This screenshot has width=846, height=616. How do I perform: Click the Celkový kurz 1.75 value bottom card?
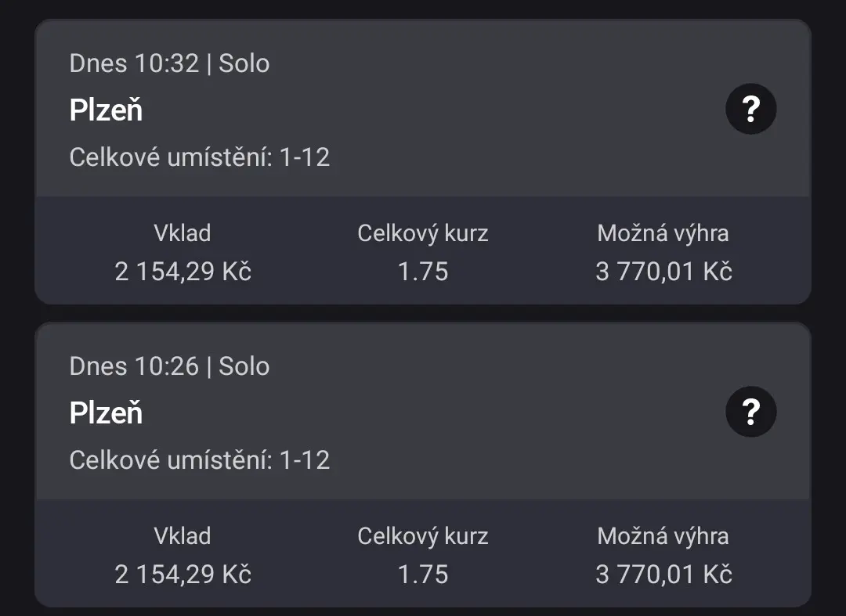[423, 574]
